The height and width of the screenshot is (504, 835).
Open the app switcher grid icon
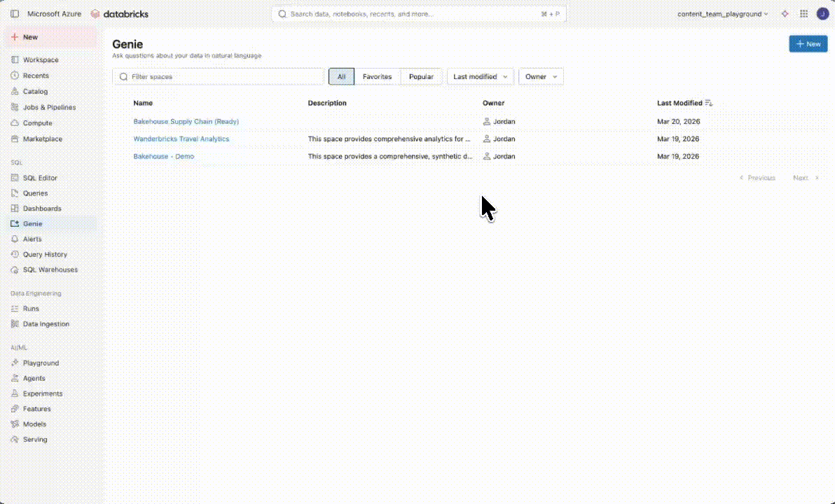click(x=803, y=14)
